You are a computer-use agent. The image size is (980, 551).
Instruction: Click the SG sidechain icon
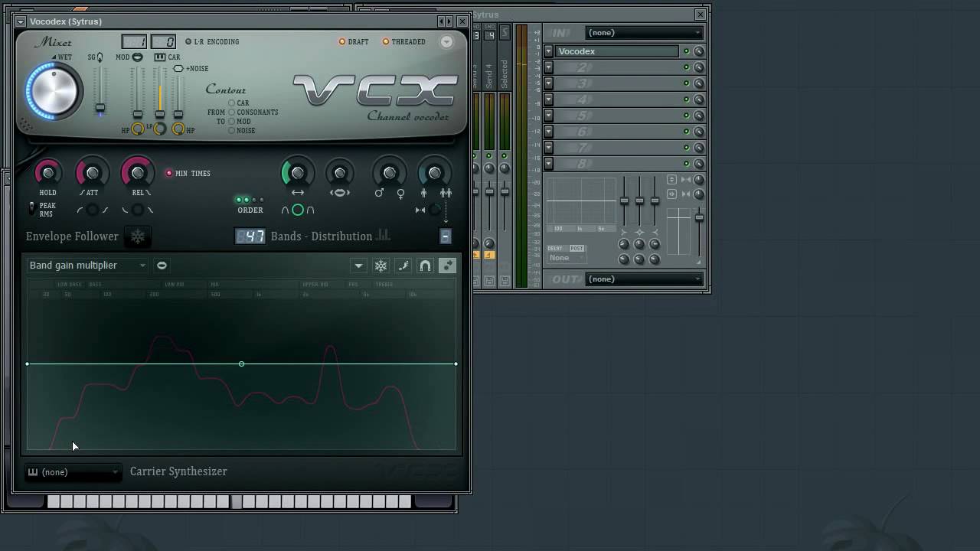point(100,57)
